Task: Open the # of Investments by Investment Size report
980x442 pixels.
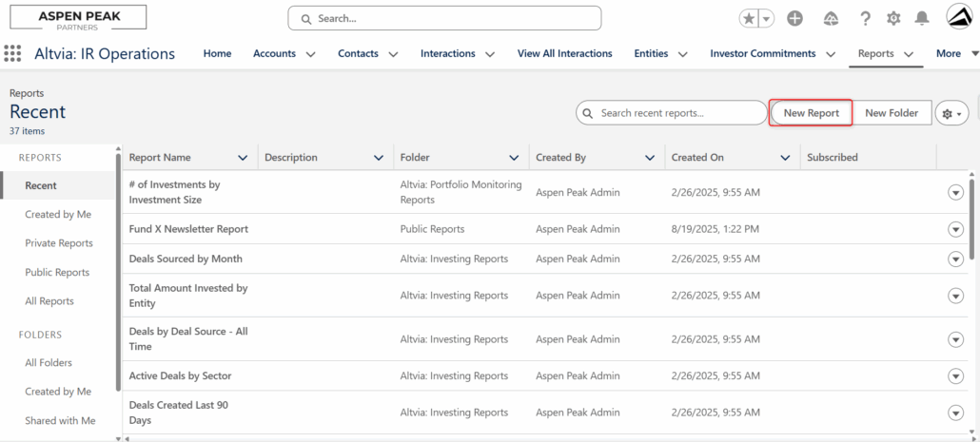Action: tap(174, 192)
